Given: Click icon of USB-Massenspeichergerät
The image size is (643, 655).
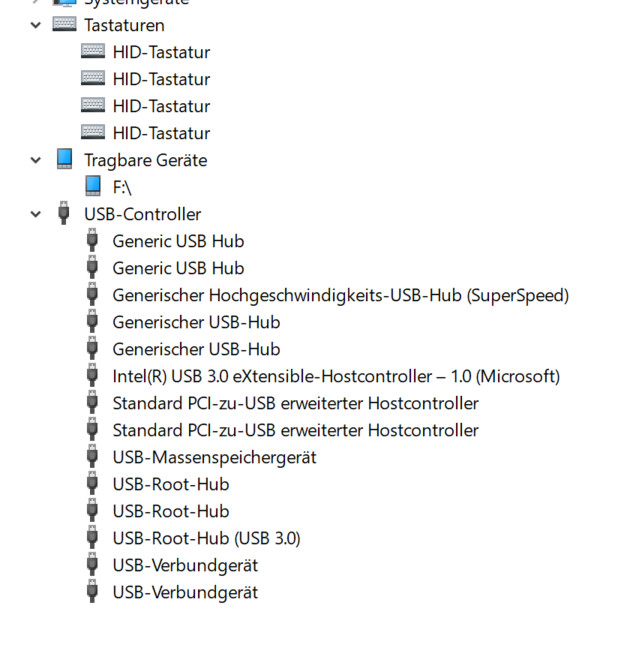Looking at the screenshot, I should pyautogui.click(x=93, y=457).
